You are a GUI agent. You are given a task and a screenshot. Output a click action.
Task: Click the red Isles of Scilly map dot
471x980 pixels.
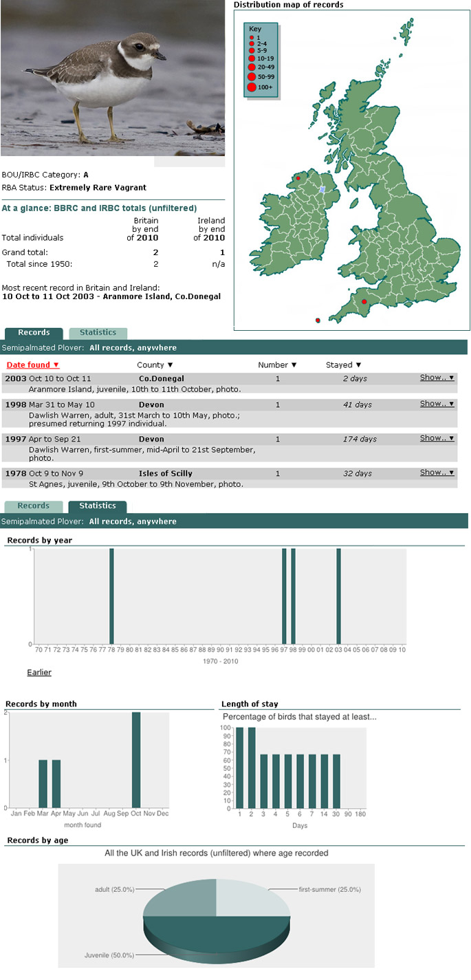(x=317, y=320)
